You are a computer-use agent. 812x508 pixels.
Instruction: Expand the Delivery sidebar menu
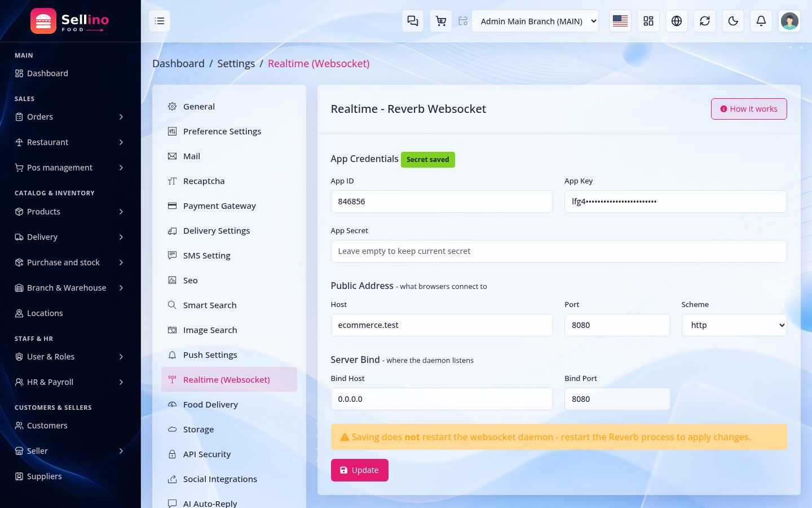point(70,237)
